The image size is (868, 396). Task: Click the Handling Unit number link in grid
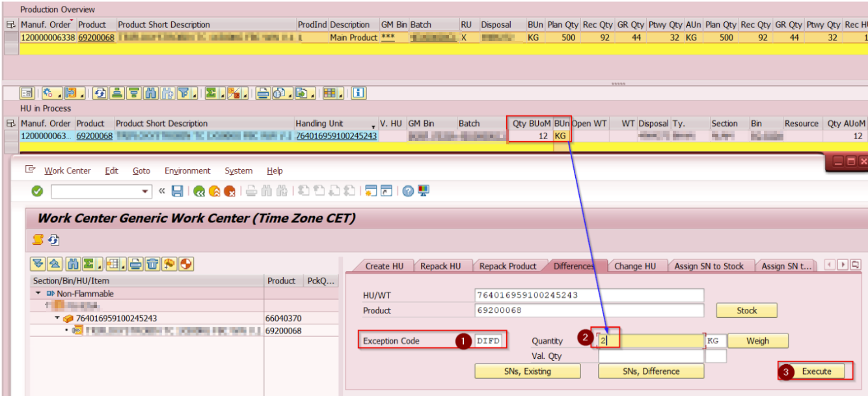click(336, 136)
